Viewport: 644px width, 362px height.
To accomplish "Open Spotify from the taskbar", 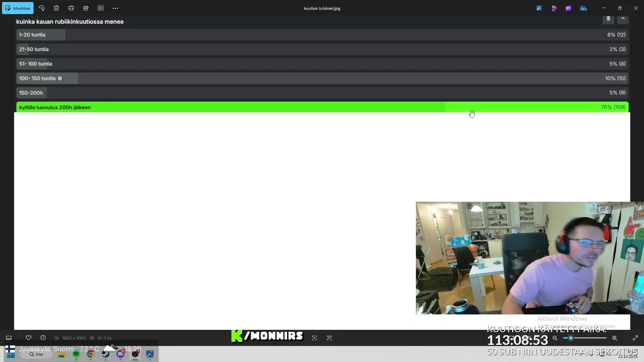I will 76,354.
